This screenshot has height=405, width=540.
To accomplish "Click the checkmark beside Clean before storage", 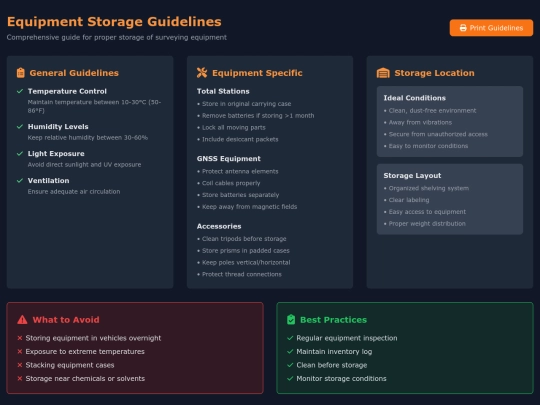I will tap(290, 365).
